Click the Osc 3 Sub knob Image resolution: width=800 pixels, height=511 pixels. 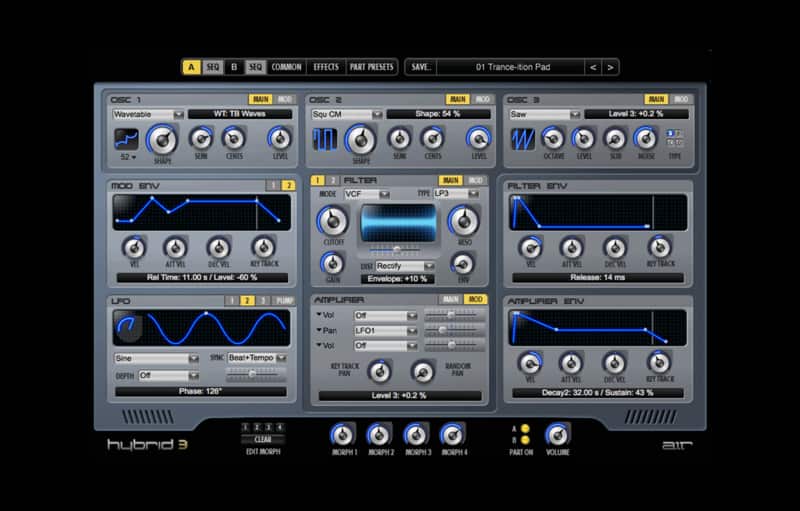(615, 138)
